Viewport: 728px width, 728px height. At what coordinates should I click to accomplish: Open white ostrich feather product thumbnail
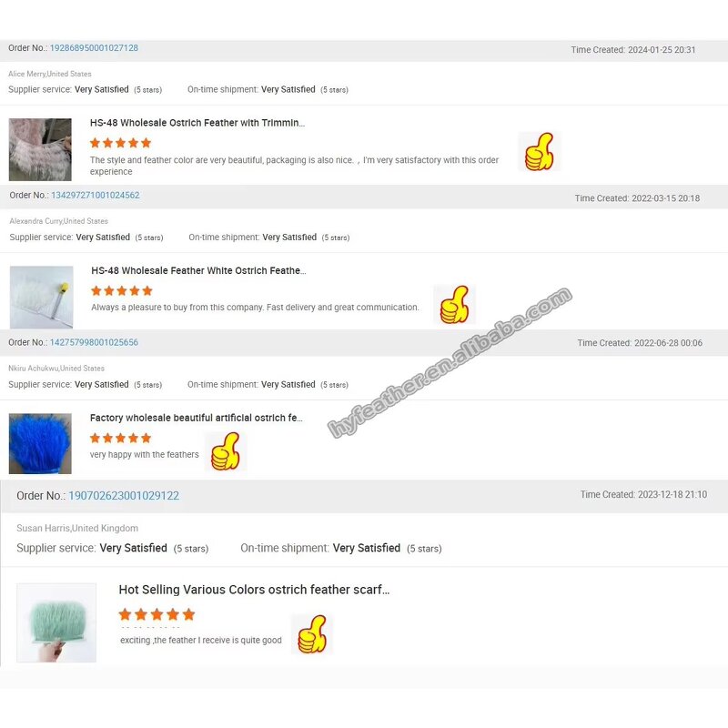point(41,298)
